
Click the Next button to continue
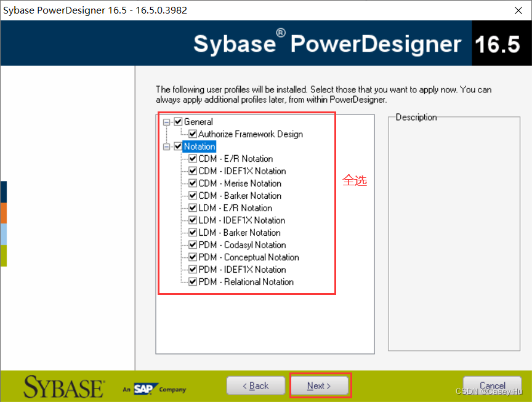(320, 385)
